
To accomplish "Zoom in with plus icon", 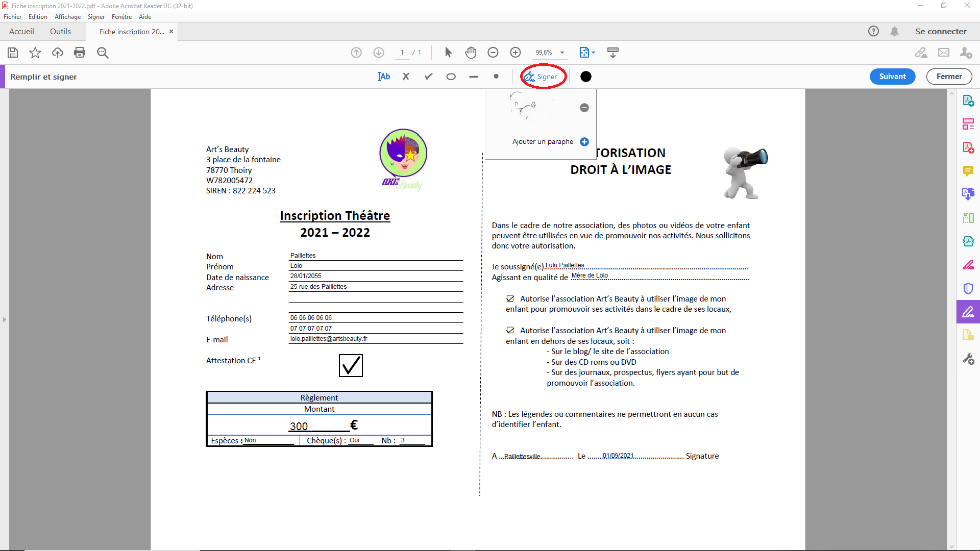I will [x=516, y=53].
